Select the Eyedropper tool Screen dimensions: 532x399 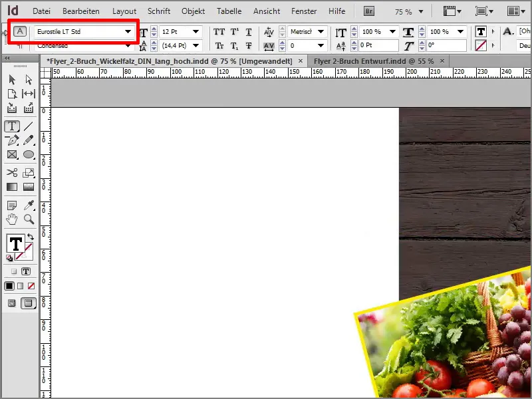[29, 205]
